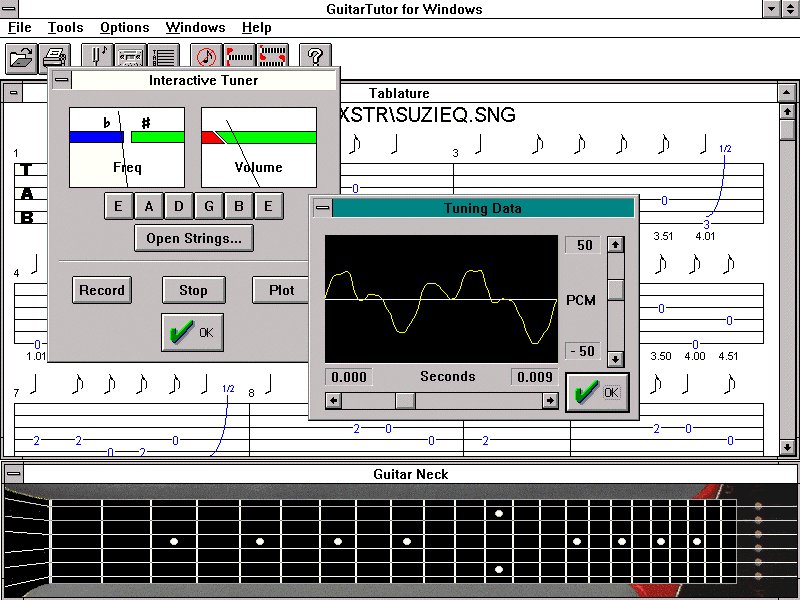Image resolution: width=800 pixels, height=600 pixels.
Task: Open the File menu
Action: pos(20,28)
